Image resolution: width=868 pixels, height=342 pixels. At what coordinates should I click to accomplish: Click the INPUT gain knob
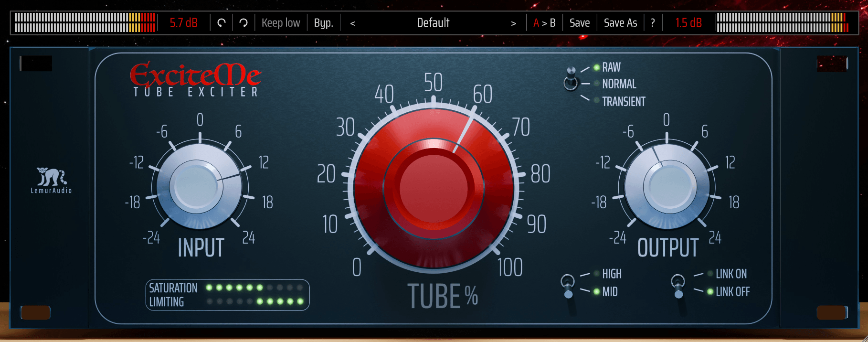click(x=199, y=186)
